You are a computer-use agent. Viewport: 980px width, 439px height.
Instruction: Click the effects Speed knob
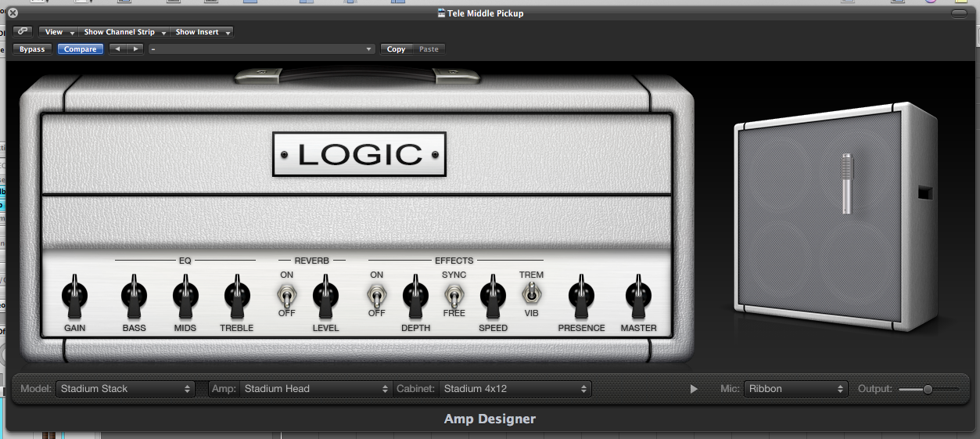pos(493,297)
